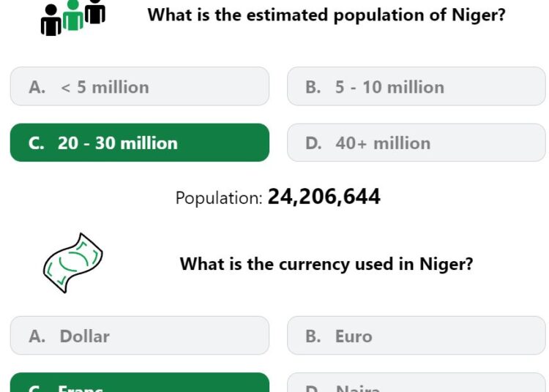This screenshot has height=392, width=549.
Task: Click the right black person figure at top
Action: point(95,12)
